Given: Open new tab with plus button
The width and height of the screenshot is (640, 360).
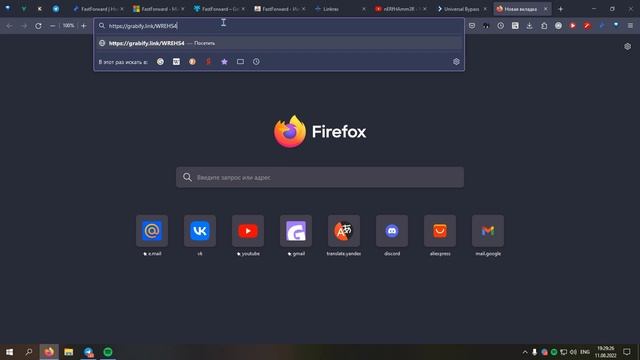Looking at the screenshot, I should (560, 9).
